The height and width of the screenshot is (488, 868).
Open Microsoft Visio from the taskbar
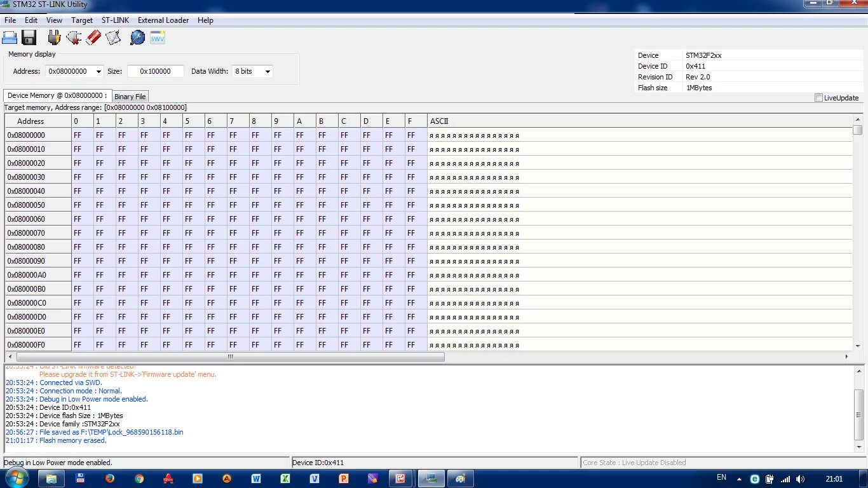coord(315,478)
